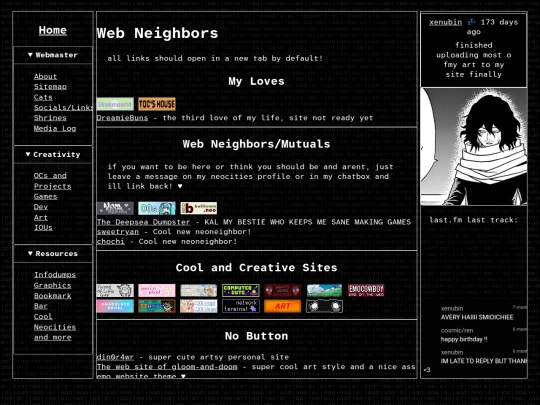Open the black badge with two white eyes
This screenshot has height=405, width=540.
[324, 306]
